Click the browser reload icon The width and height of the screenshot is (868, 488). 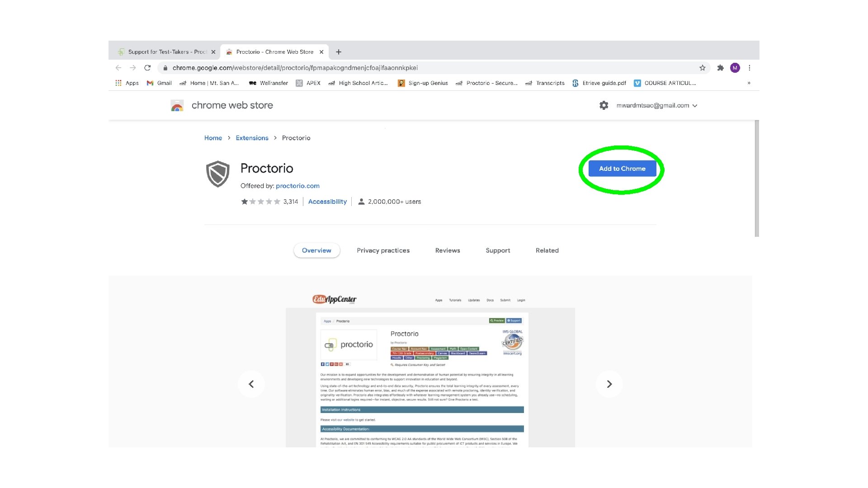point(147,68)
